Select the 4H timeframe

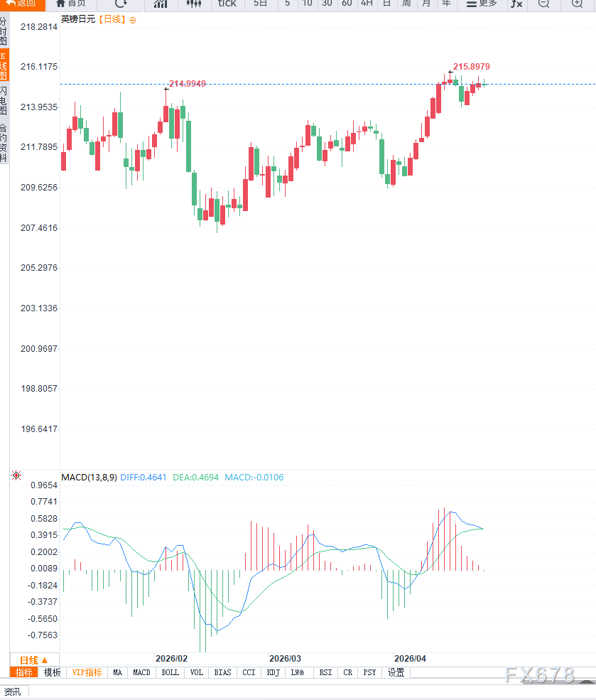[x=367, y=4]
